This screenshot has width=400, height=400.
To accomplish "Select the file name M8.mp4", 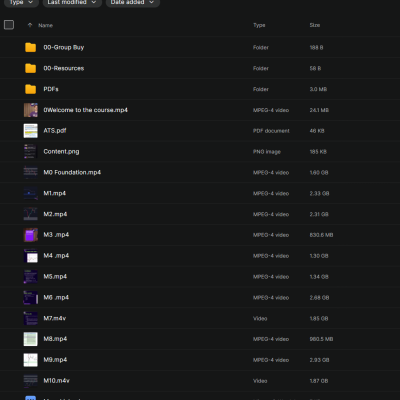I will [x=55, y=339].
